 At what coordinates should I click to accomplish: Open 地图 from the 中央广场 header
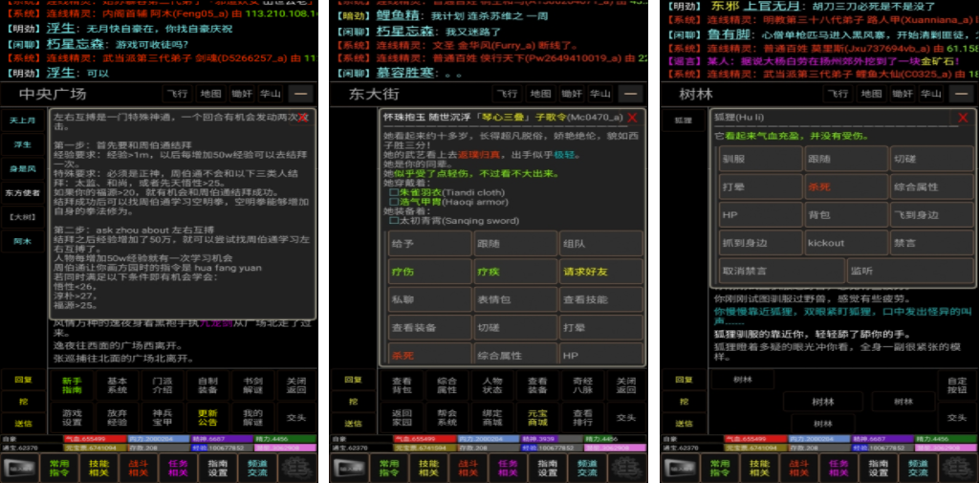[x=209, y=94]
